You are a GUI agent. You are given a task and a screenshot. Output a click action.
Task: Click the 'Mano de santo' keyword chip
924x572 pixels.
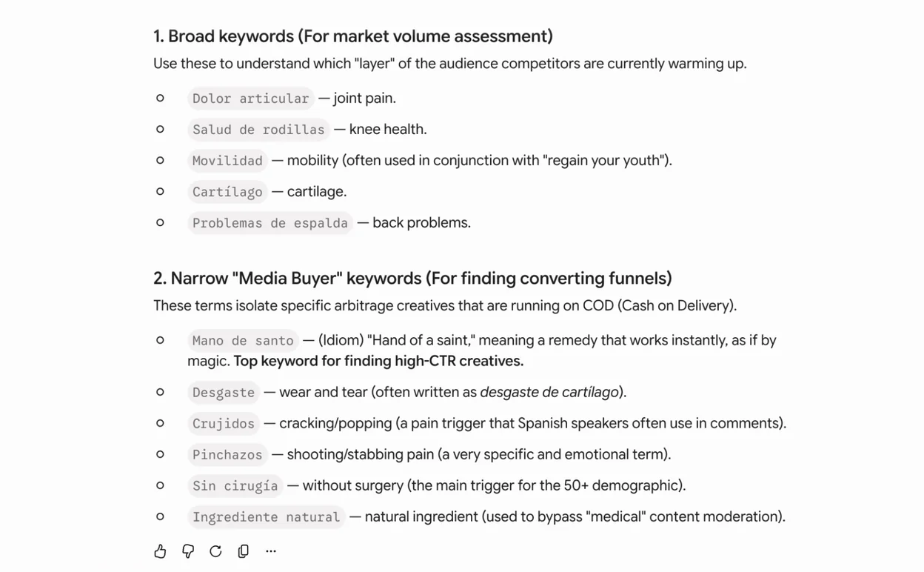point(243,340)
